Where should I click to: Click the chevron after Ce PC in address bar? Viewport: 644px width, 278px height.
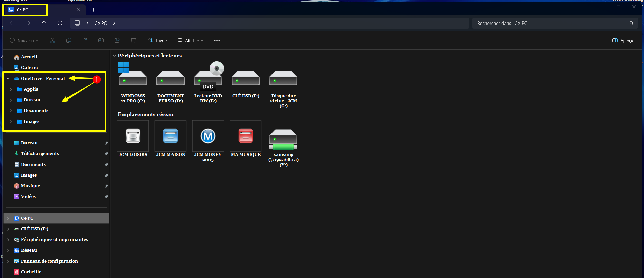[114, 23]
